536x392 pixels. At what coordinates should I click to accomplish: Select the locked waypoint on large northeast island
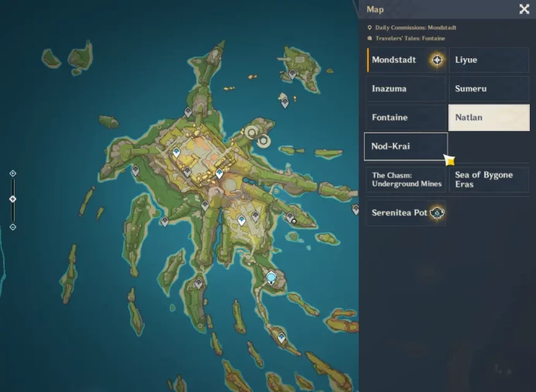(x=292, y=74)
